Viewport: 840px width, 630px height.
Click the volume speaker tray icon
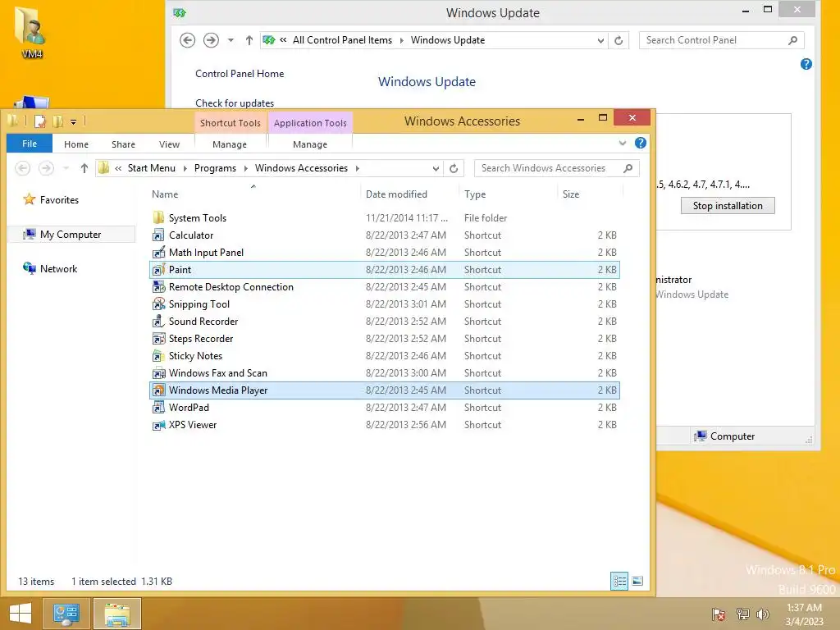tap(762, 614)
